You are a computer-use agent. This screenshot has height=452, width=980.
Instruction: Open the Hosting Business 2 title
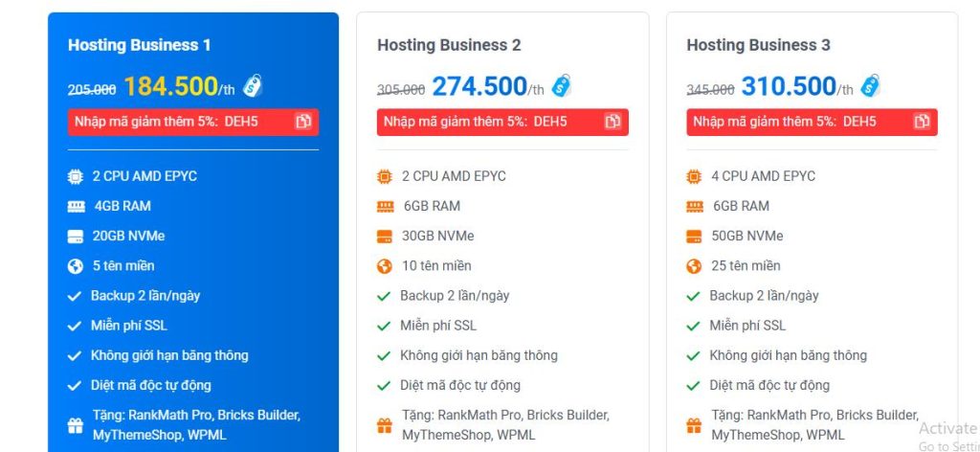coord(449,45)
